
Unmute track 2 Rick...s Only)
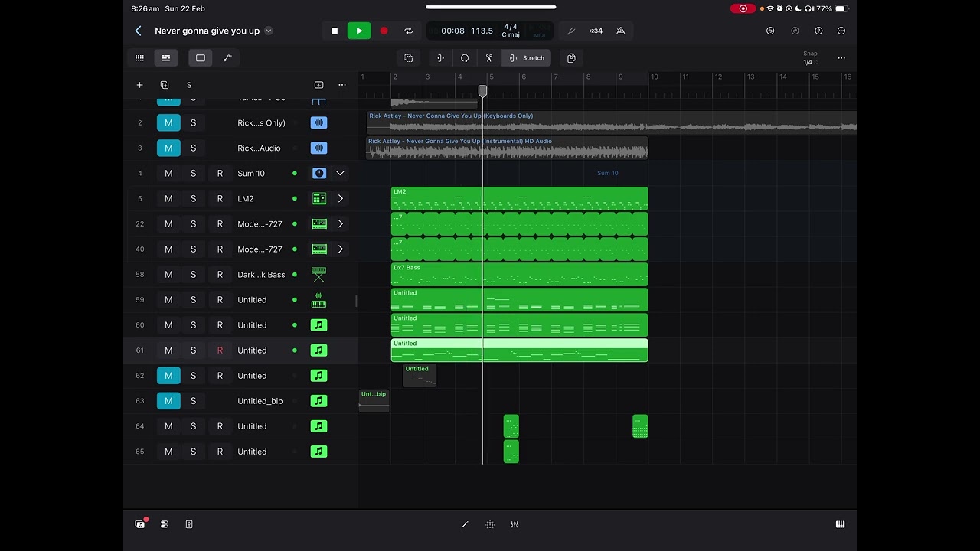click(168, 122)
